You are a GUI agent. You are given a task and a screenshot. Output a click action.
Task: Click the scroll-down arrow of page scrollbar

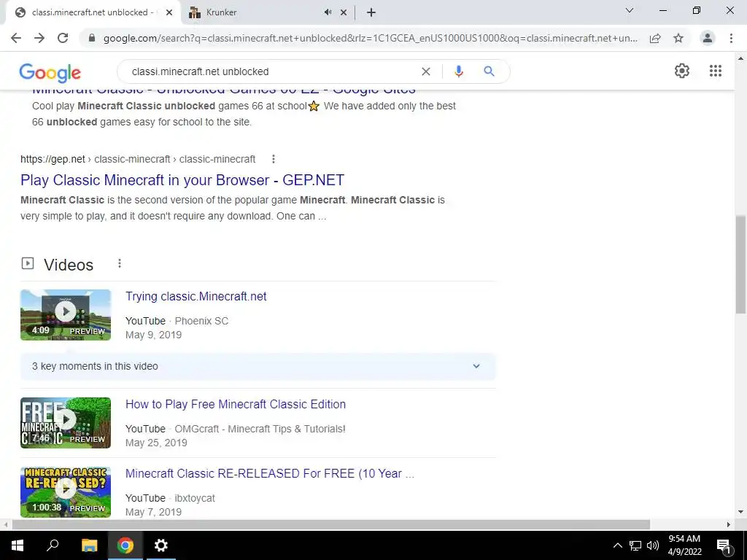click(740, 513)
